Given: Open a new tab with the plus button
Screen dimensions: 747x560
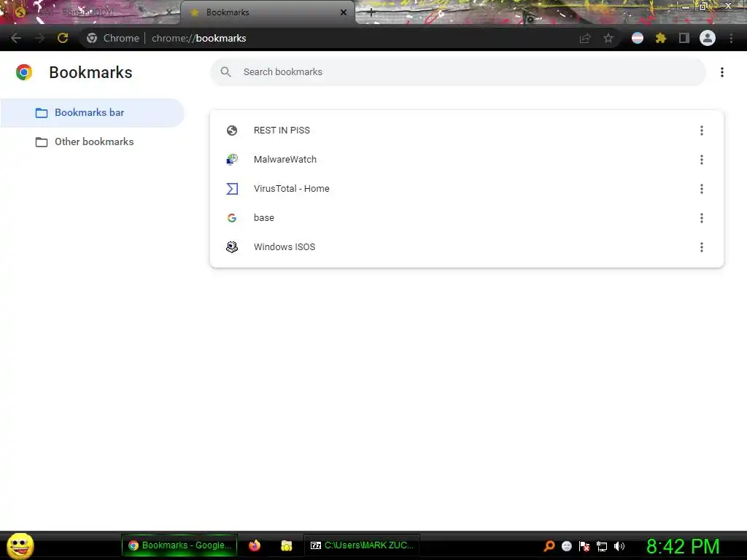Looking at the screenshot, I should click(371, 13).
